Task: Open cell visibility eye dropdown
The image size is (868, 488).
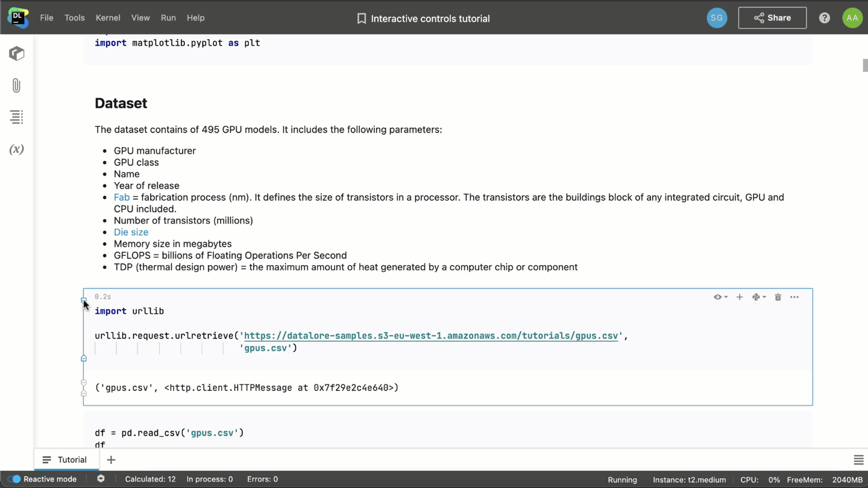Action: tap(720, 297)
